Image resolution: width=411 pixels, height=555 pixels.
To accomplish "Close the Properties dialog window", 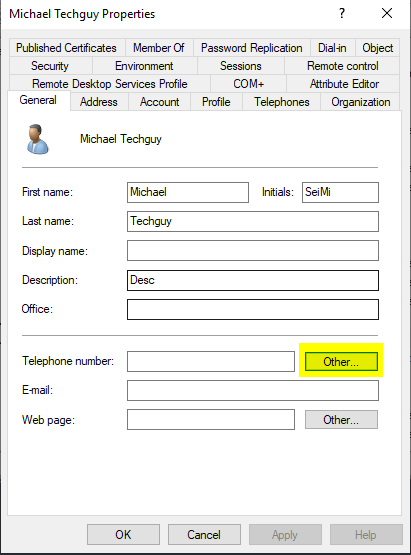I will click(x=387, y=13).
